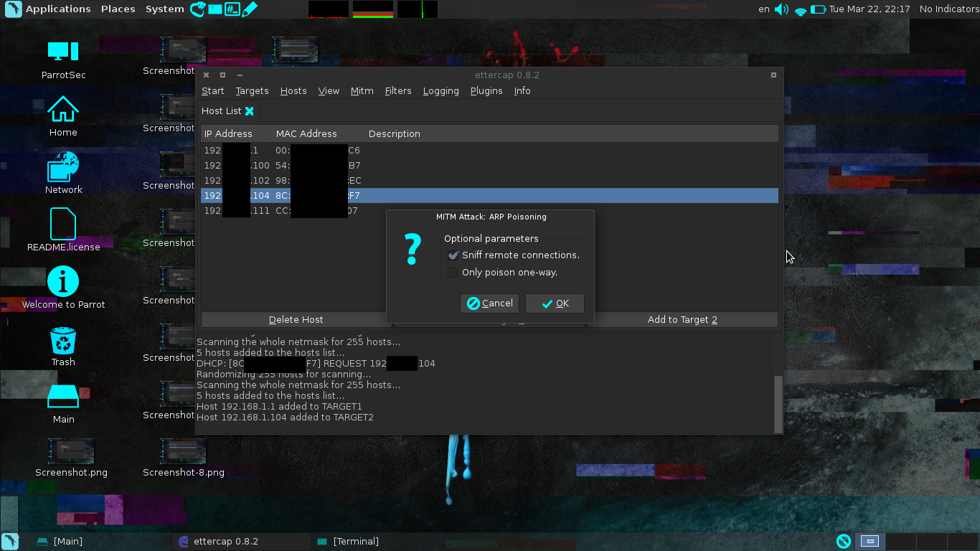Screen dimensions: 980x551
Task: Open the Filters menu
Action: click(398, 91)
